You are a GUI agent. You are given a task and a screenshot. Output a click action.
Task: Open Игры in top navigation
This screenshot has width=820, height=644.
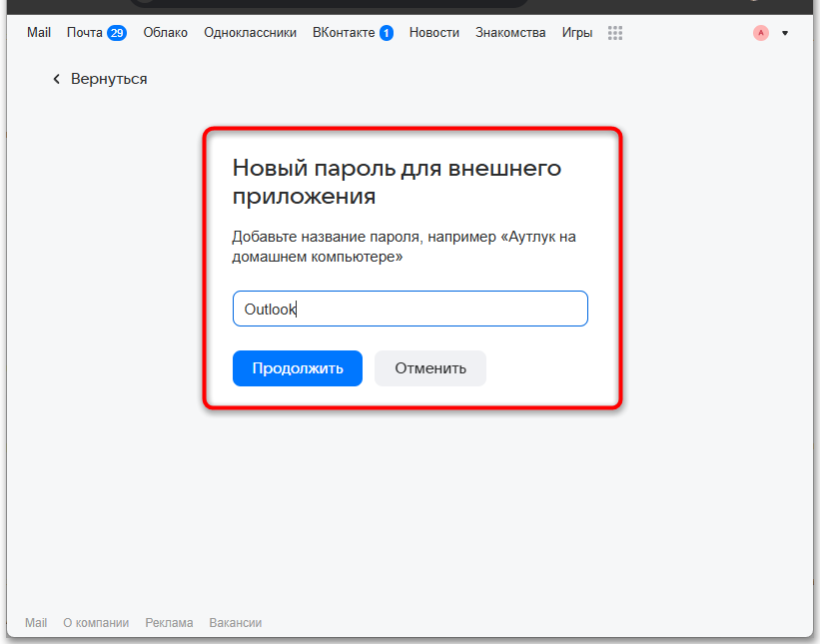[577, 32]
